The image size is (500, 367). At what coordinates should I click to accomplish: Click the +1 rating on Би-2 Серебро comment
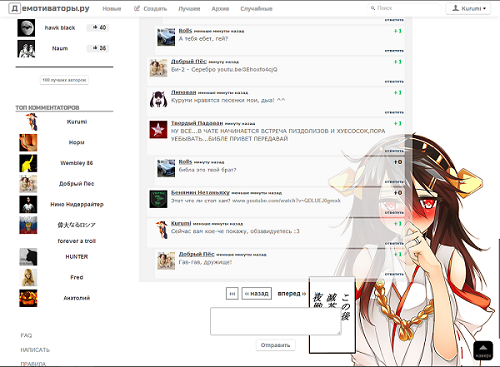(398, 62)
